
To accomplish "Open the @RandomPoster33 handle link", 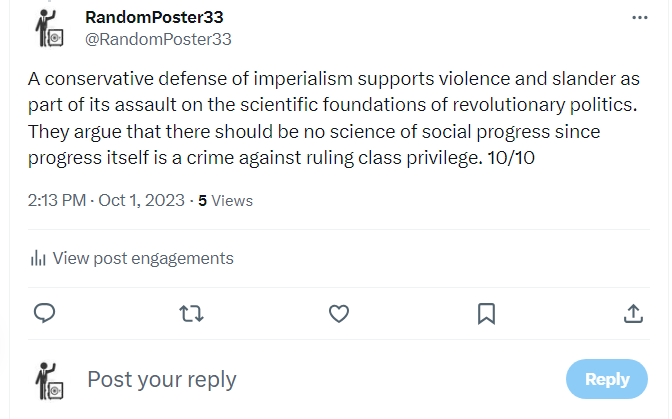I will tap(159, 39).
